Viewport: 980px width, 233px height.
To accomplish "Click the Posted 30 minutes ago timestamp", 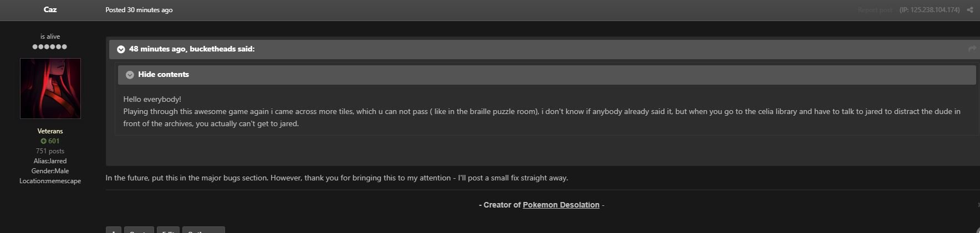I will [x=139, y=10].
